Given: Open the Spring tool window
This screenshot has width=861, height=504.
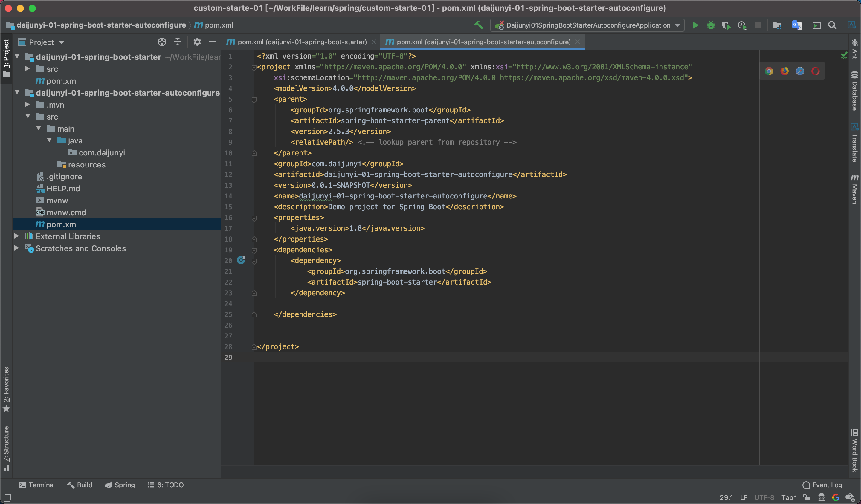Looking at the screenshot, I should [x=120, y=485].
